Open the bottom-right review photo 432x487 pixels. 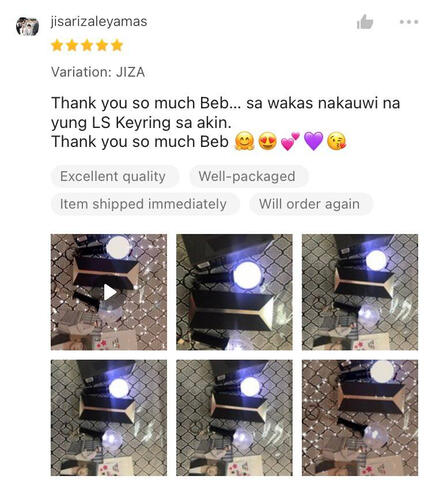tap(360, 418)
